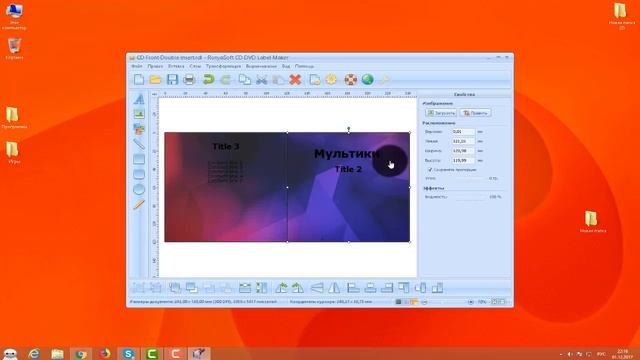Create a new document via toolbar icon
Image resolution: width=640 pixels, height=360 pixels.
pyautogui.click(x=139, y=80)
